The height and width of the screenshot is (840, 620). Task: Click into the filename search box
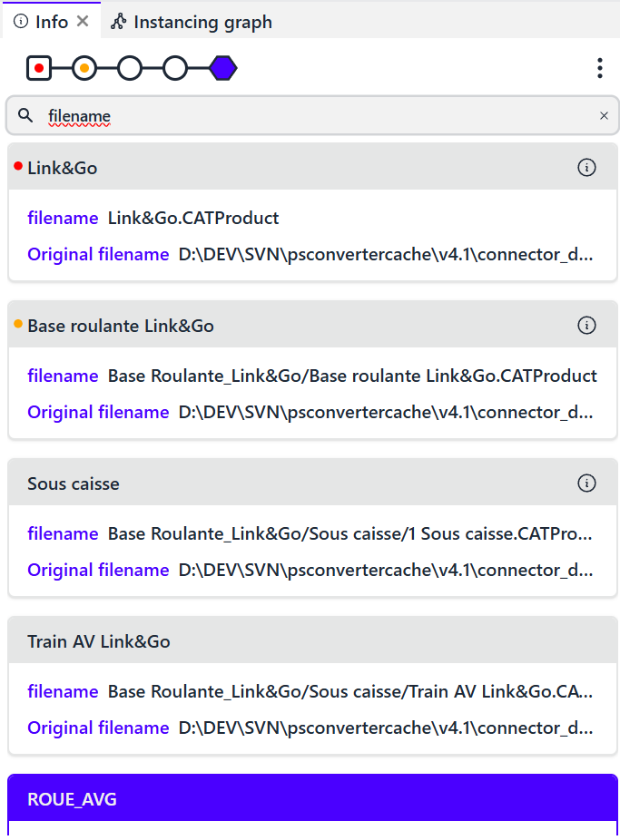point(309,116)
